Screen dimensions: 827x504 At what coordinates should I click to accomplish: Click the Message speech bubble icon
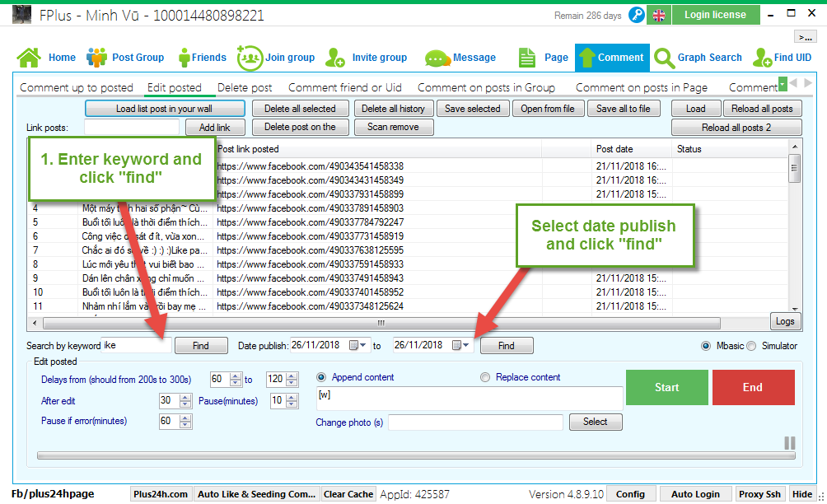click(x=437, y=58)
